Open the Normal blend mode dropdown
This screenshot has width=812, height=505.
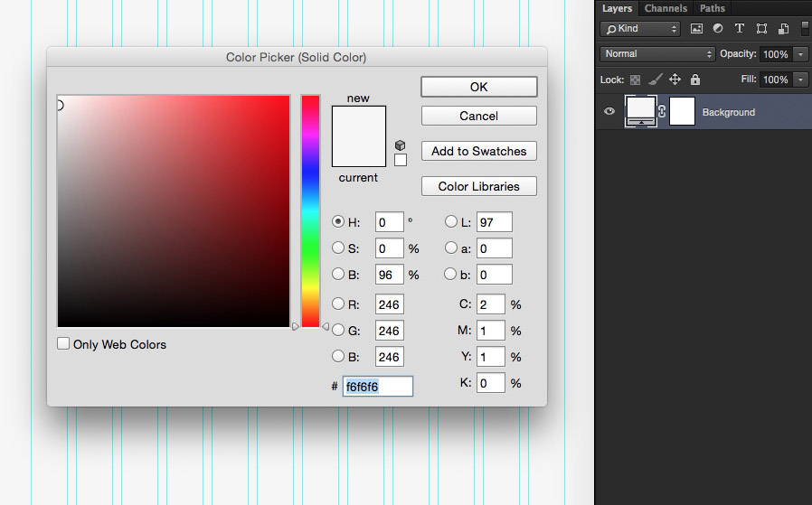point(657,54)
